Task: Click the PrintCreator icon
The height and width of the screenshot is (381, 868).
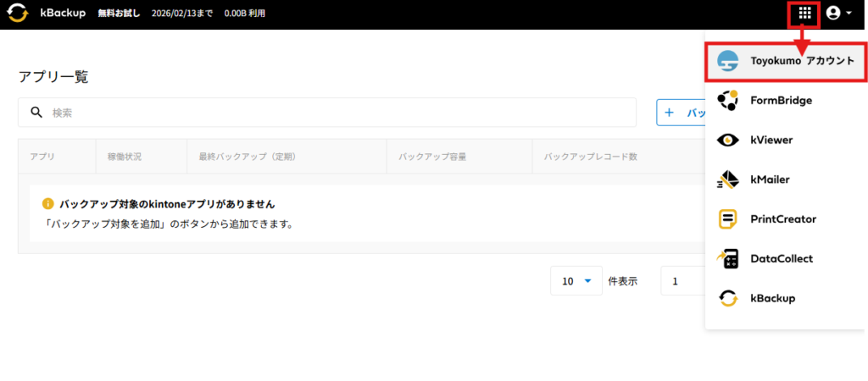Action: tap(727, 219)
